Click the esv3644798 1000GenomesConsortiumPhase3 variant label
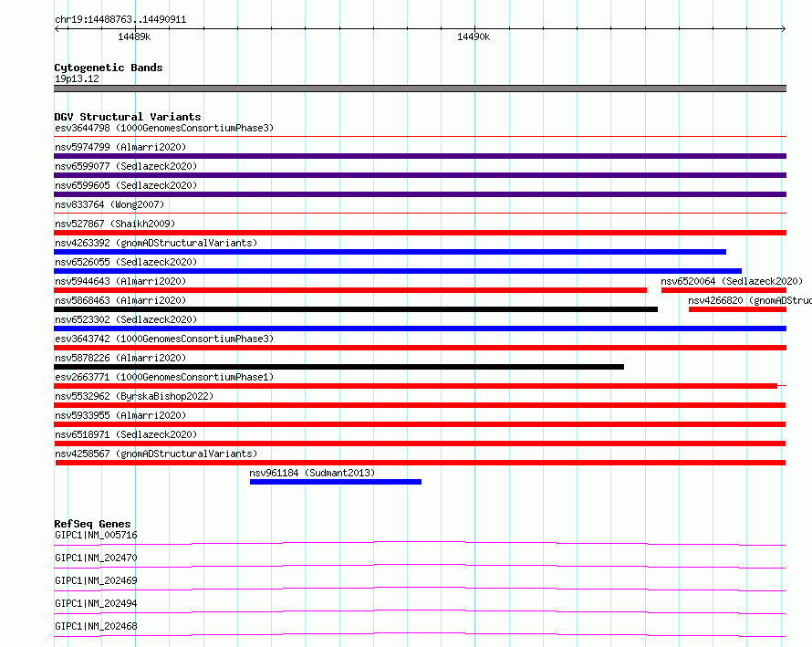812x647 pixels. [x=164, y=128]
